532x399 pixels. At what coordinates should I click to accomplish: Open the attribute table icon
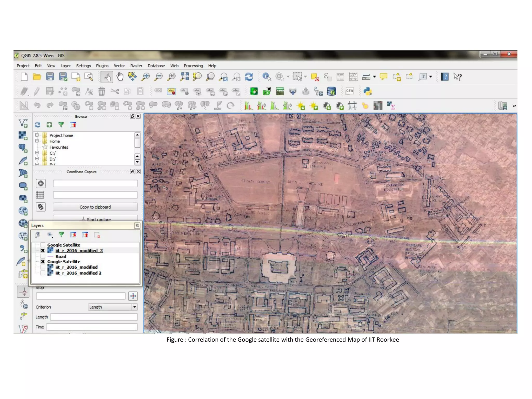(x=340, y=77)
